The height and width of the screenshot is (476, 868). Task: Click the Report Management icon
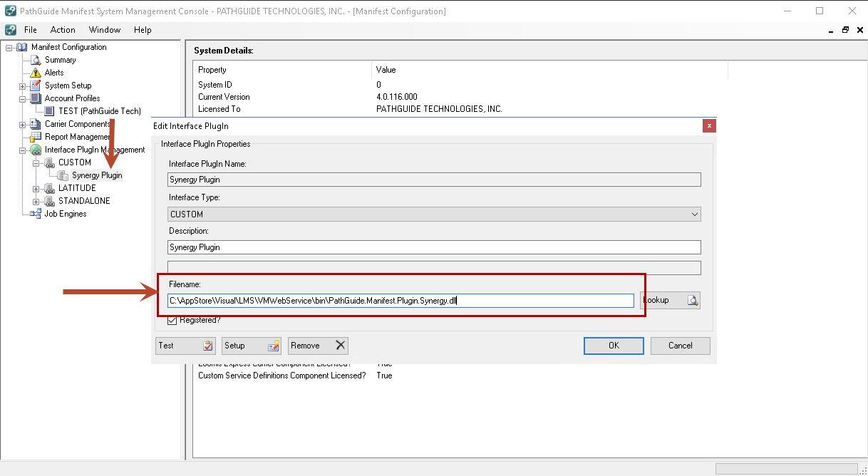[x=36, y=137]
